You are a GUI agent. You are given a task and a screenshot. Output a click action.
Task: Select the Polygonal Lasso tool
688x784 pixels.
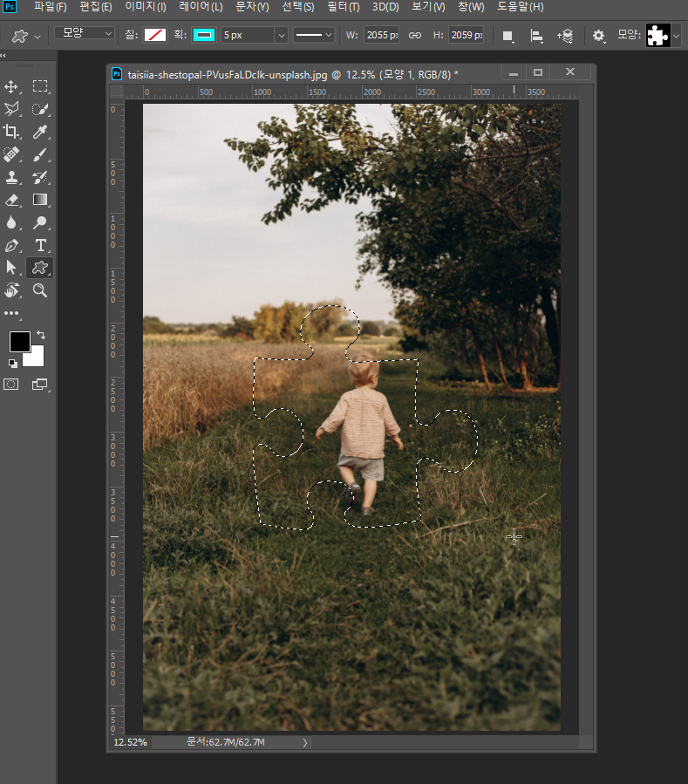[x=11, y=109]
